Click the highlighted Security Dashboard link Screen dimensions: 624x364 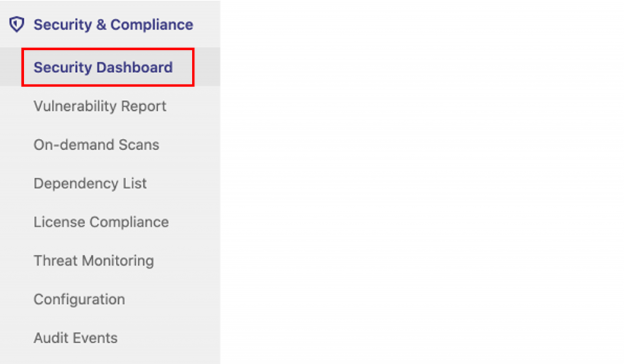[103, 67]
